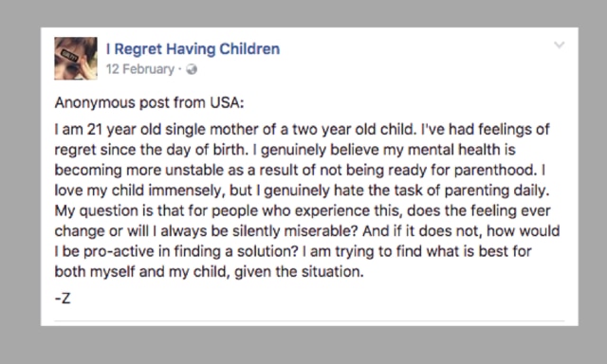Click the label sticker on profile photo

tap(70, 58)
